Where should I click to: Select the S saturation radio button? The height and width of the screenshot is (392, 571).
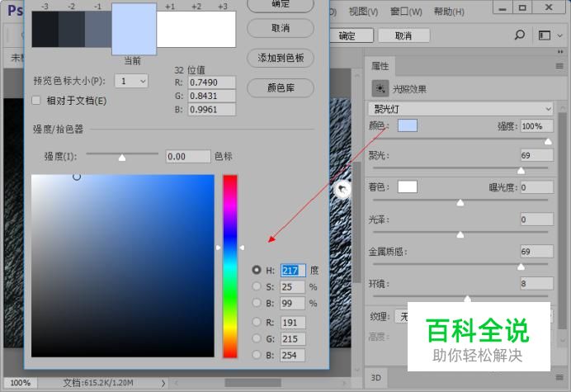pos(257,286)
